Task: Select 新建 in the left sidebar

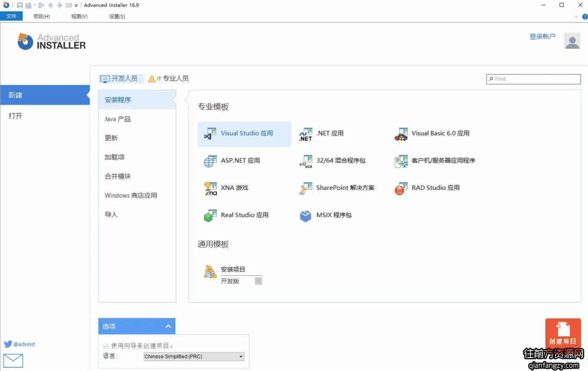Action: [45, 95]
